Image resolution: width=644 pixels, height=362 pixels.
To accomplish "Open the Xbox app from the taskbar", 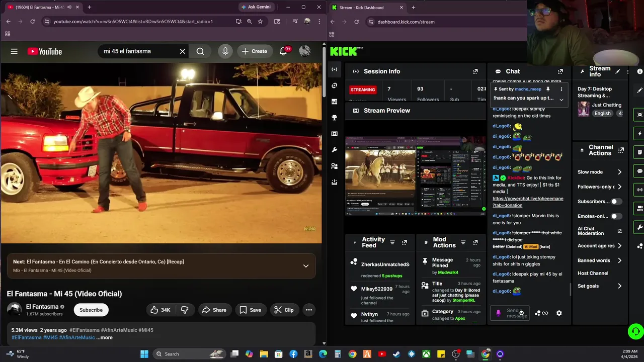I will (426, 354).
